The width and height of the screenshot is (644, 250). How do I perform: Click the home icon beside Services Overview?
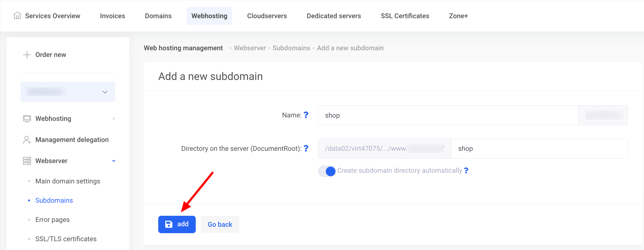pyautogui.click(x=17, y=16)
